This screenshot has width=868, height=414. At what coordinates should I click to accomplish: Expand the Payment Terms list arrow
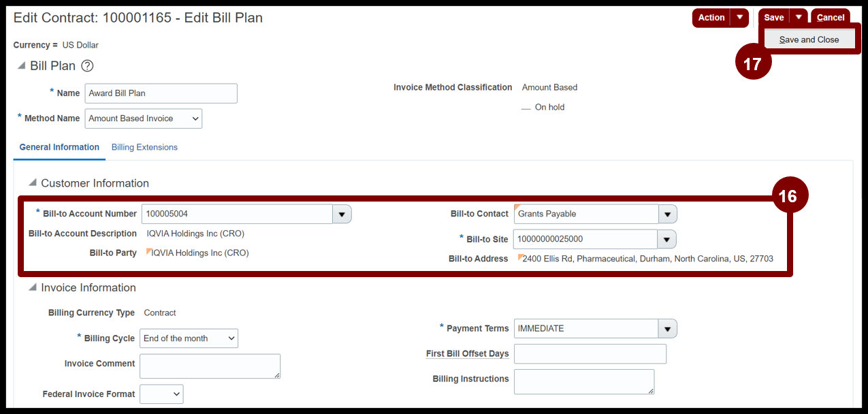click(668, 328)
